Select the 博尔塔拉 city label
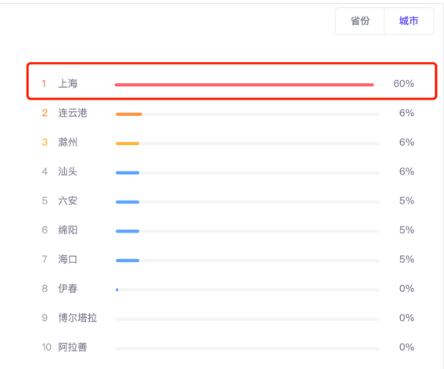Screen dimensions: 444x369 tap(78, 318)
